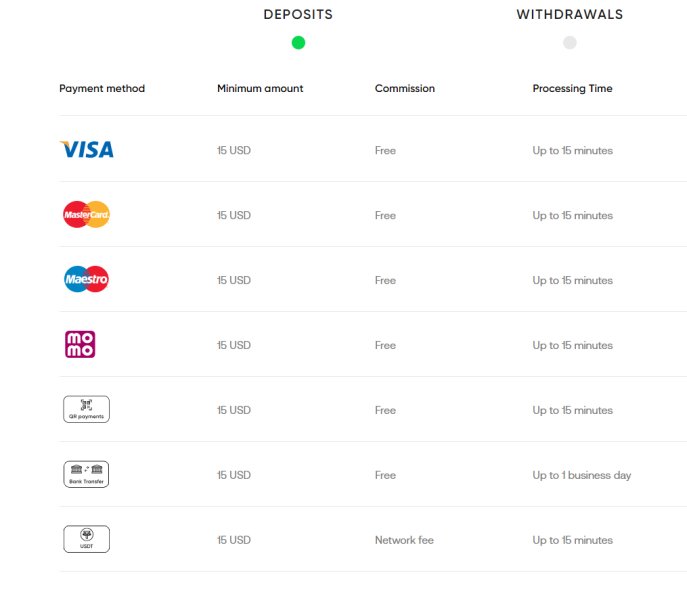Switch to the Withdrawals tab
The image size is (687, 600).
[x=570, y=14]
